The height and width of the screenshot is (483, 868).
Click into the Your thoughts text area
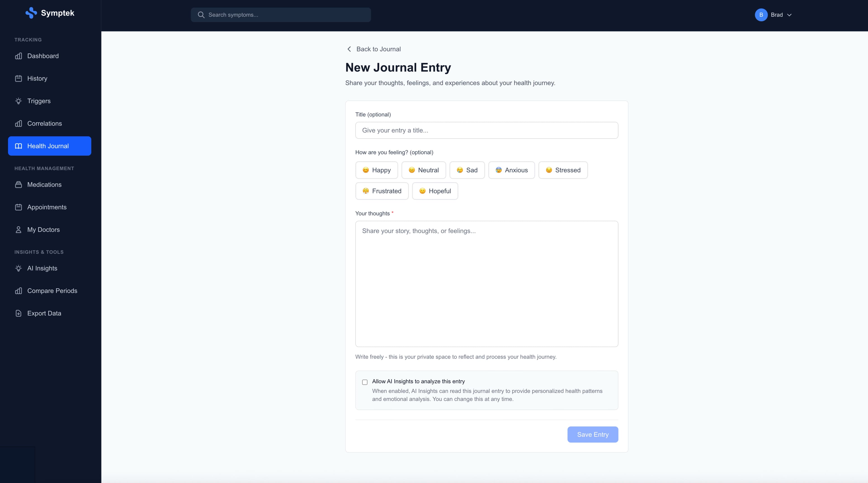(x=486, y=284)
